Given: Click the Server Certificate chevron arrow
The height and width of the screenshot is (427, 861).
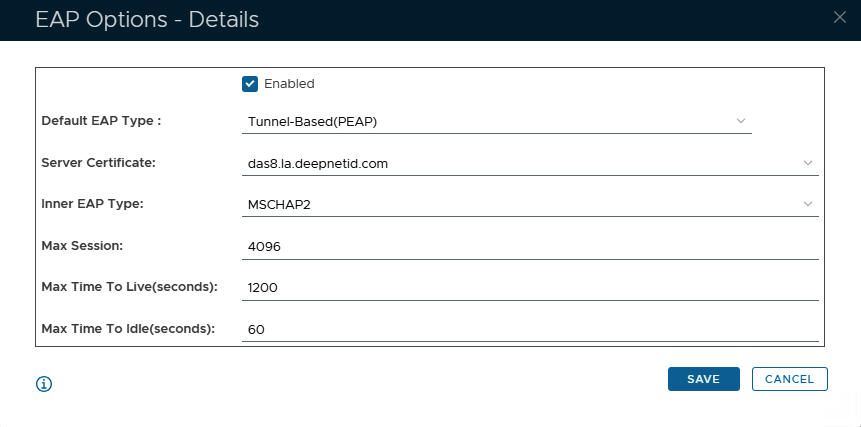Looking at the screenshot, I should coord(808,163).
